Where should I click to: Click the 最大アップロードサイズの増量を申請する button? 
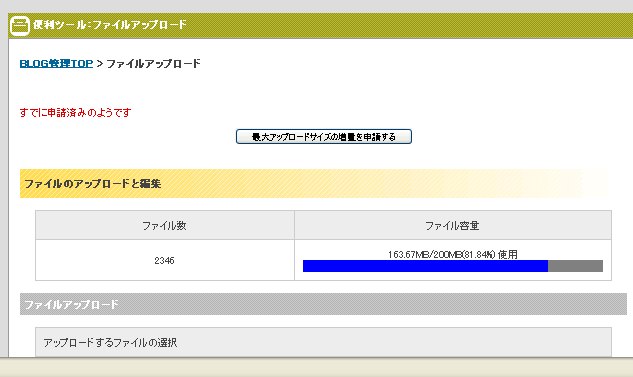point(324,136)
